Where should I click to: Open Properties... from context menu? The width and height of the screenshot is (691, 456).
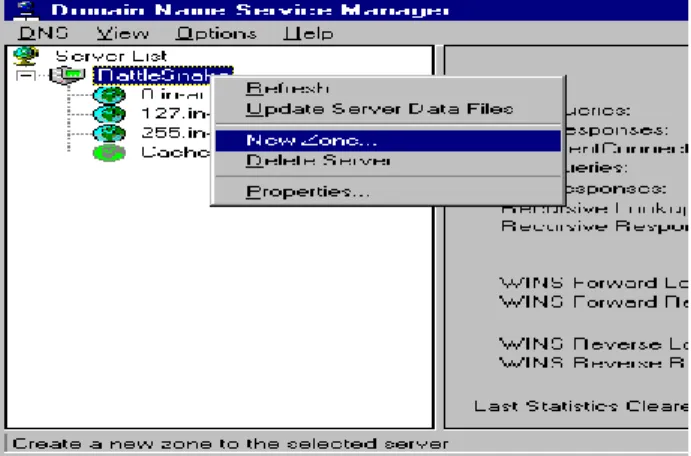[x=388, y=192]
